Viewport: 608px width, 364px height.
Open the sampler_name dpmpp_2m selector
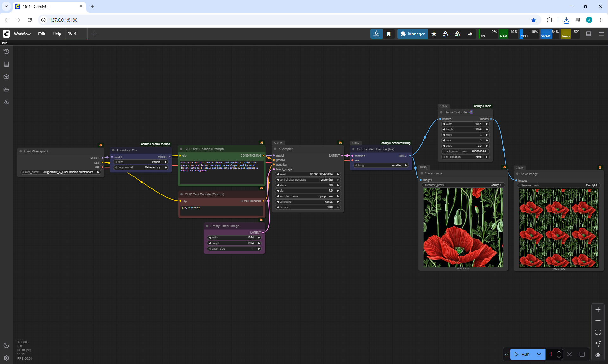[308, 196]
